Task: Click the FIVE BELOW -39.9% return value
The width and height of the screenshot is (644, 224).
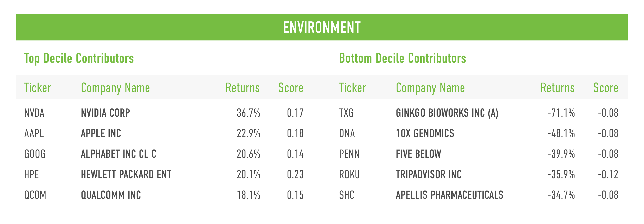Action: pyautogui.click(x=561, y=154)
